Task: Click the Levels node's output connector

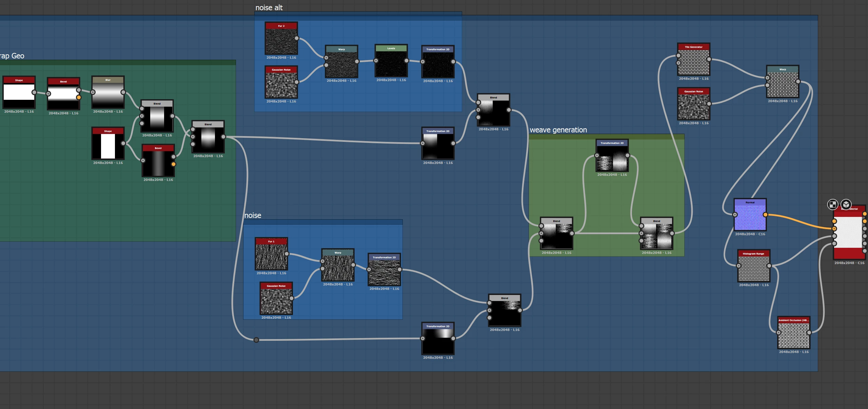Action: (x=407, y=61)
